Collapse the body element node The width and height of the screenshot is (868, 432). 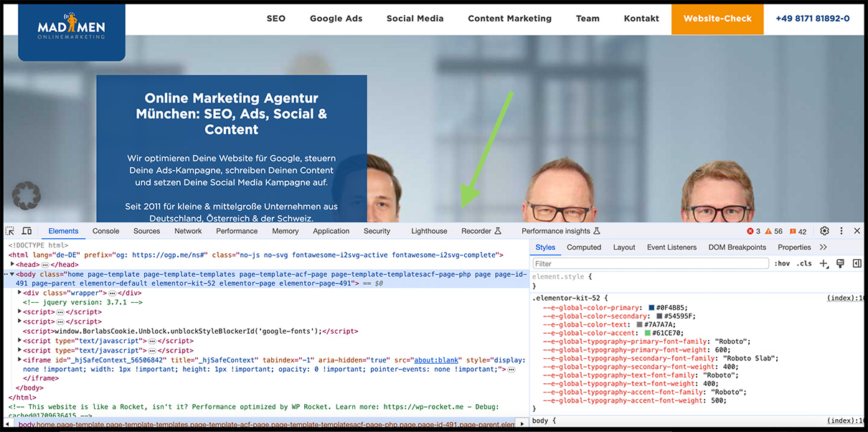(11, 274)
